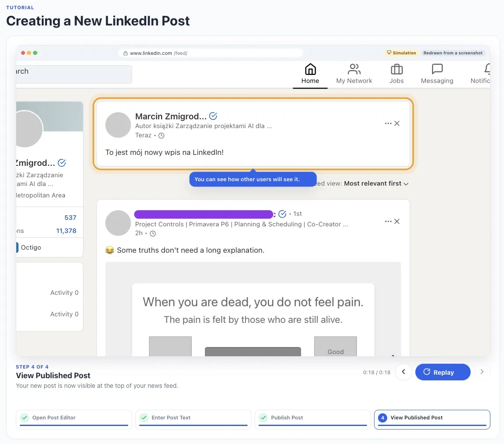Screen dimensions: 504x444
Task: Click the 'Redrawn from a screenshot' badge
Action: [453, 53]
